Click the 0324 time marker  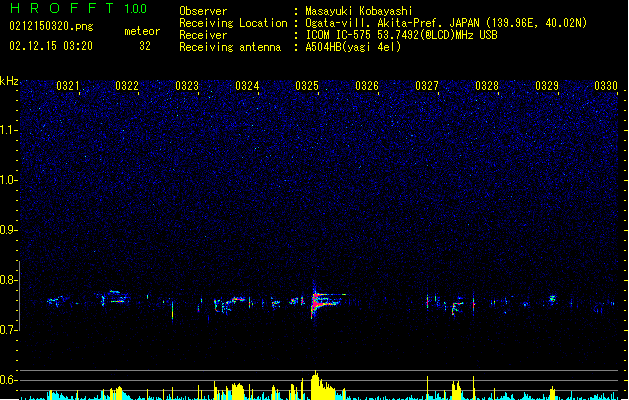[247, 86]
